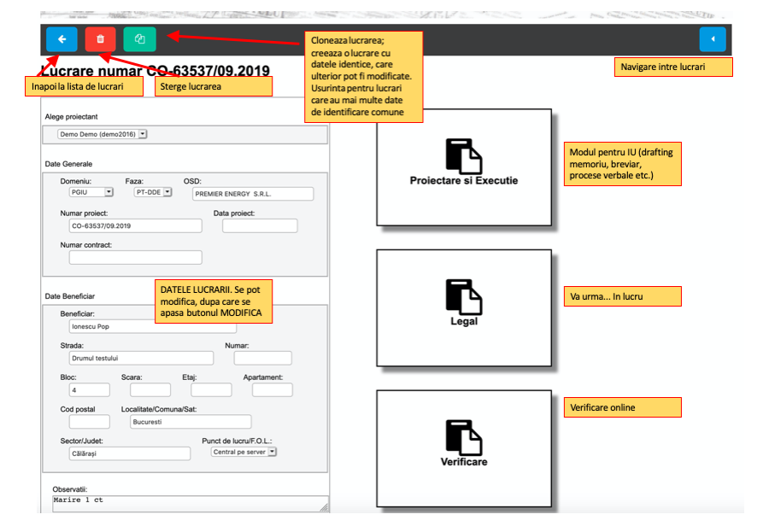Click the Date Generale section label
The image size is (769, 532).
click(68, 164)
